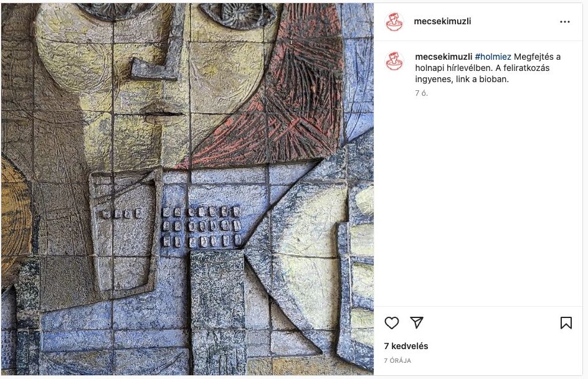Open the 7 ÓRÁJA post timestamp

pos(397,361)
